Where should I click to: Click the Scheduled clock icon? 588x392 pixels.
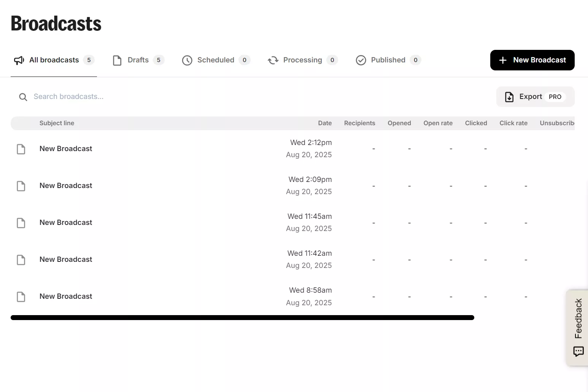187,61
